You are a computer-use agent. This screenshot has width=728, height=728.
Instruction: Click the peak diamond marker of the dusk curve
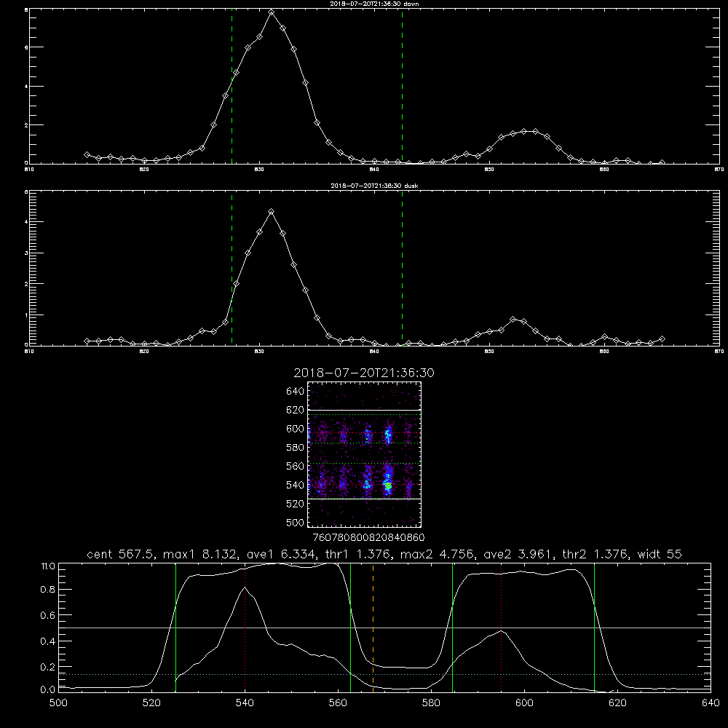click(271, 212)
